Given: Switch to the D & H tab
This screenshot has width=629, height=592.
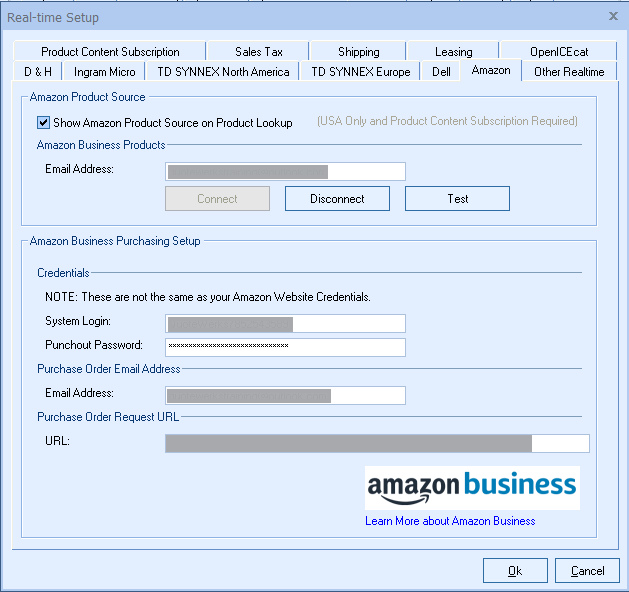Looking at the screenshot, I should click(38, 72).
